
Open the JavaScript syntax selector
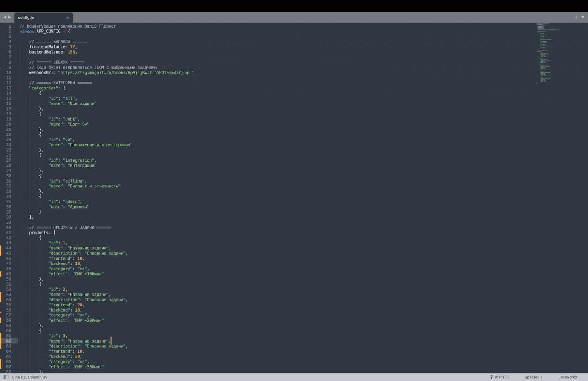click(568, 377)
